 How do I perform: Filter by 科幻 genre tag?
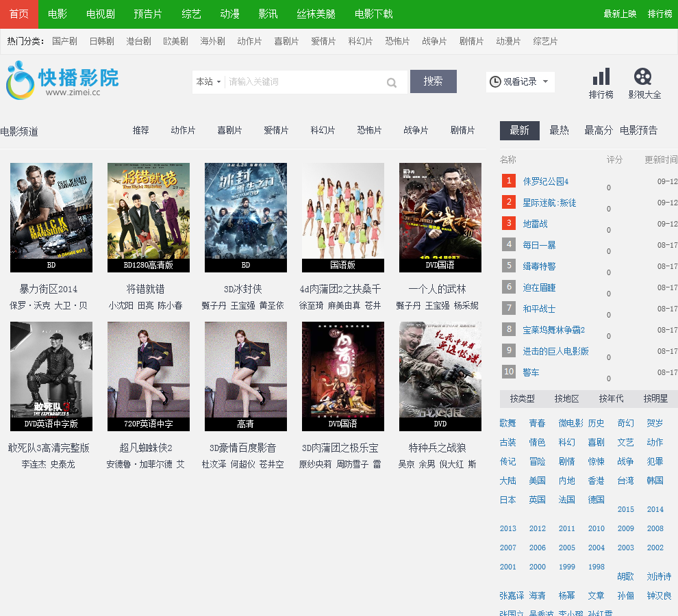pos(567,442)
